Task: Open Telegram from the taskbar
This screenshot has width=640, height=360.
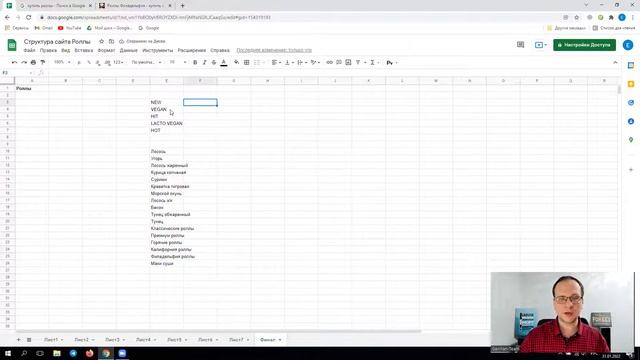Action: point(73,353)
